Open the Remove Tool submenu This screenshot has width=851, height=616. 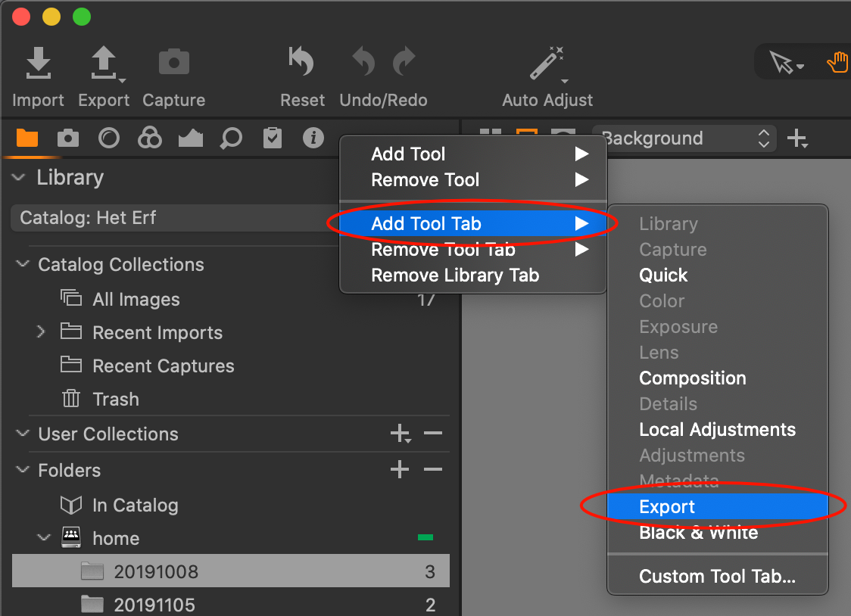coord(472,179)
